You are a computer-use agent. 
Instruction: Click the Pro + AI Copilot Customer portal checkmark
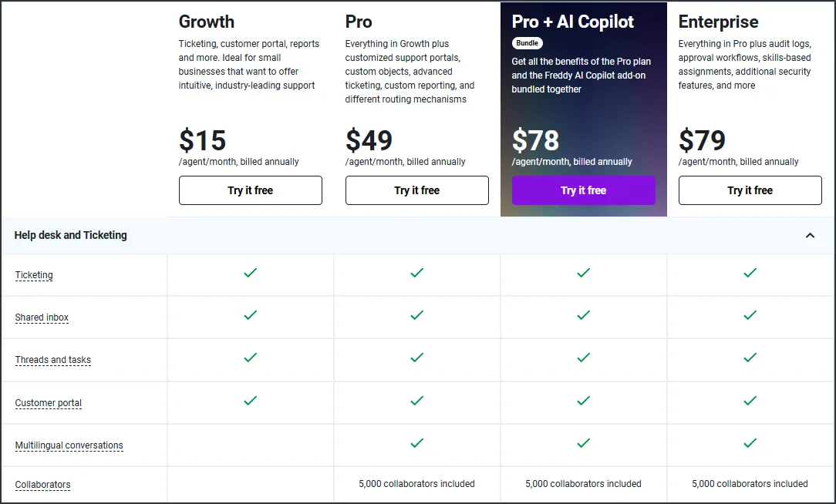pos(583,401)
